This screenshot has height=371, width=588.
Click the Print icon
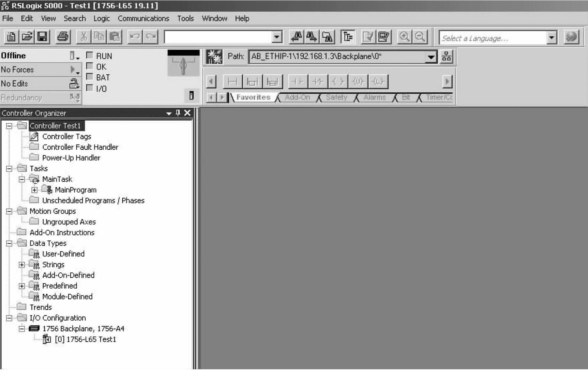(63, 36)
